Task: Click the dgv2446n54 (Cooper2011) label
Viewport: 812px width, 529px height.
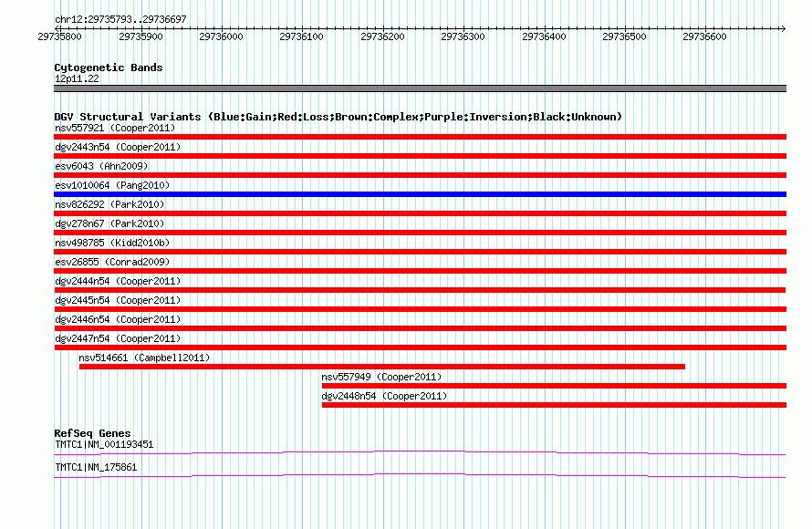Action: pos(118,319)
